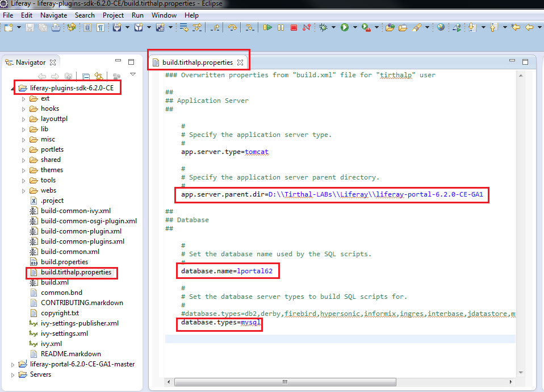Click the Resume debug icon

point(267,27)
